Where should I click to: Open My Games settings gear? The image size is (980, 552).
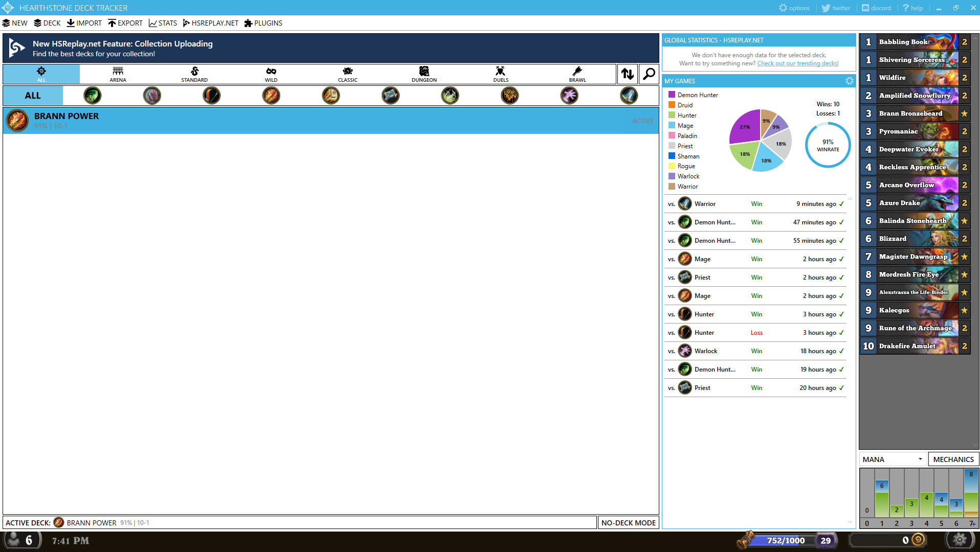[850, 81]
